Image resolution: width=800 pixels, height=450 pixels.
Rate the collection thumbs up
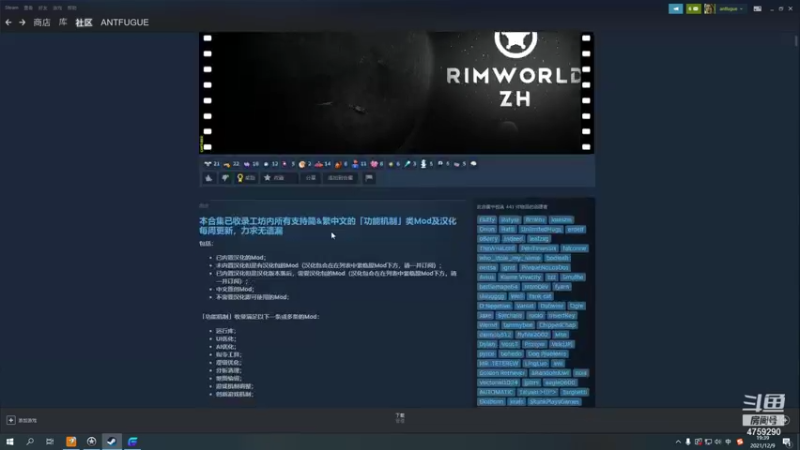[209, 178]
